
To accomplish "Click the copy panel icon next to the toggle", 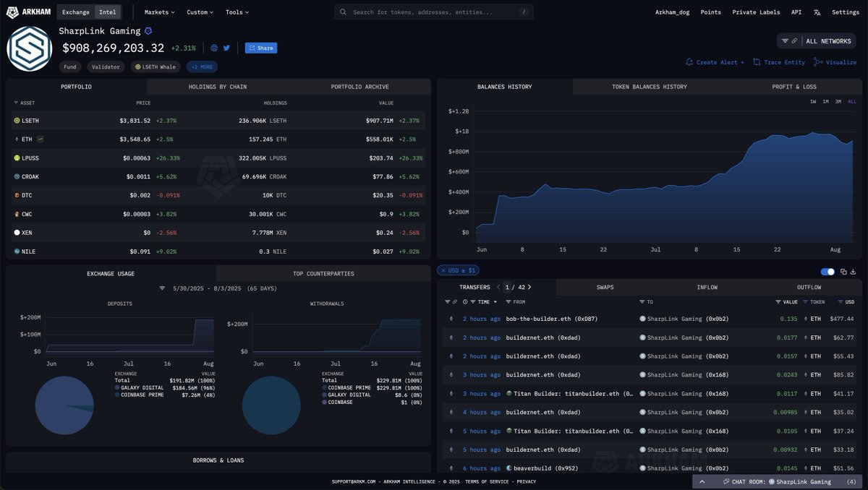I will [843, 272].
